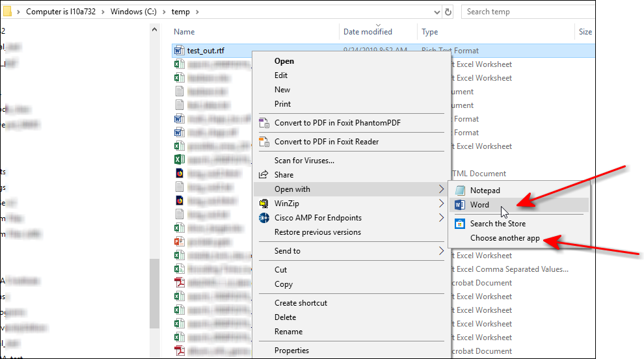The height and width of the screenshot is (359, 644).
Task: Choose Rename from the context menu
Action: [288, 332]
